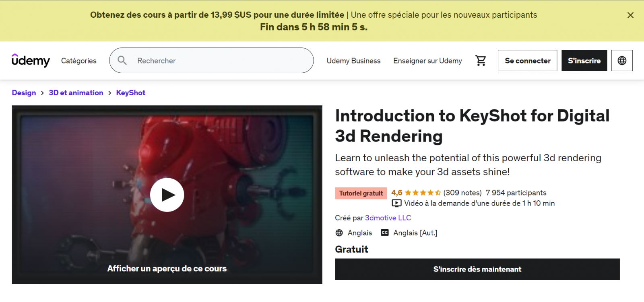Click the search magnifier icon
This screenshot has height=302, width=644.
pos(122,60)
